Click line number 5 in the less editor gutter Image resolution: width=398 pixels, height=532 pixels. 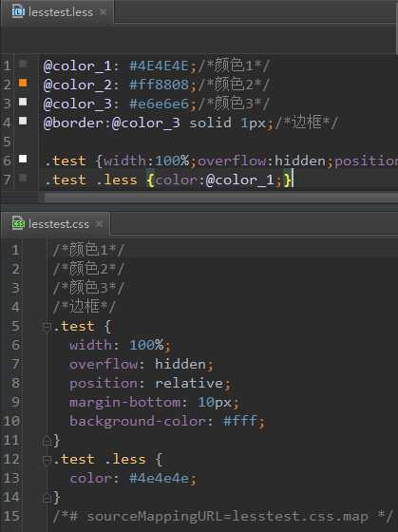click(x=8, y=142)
